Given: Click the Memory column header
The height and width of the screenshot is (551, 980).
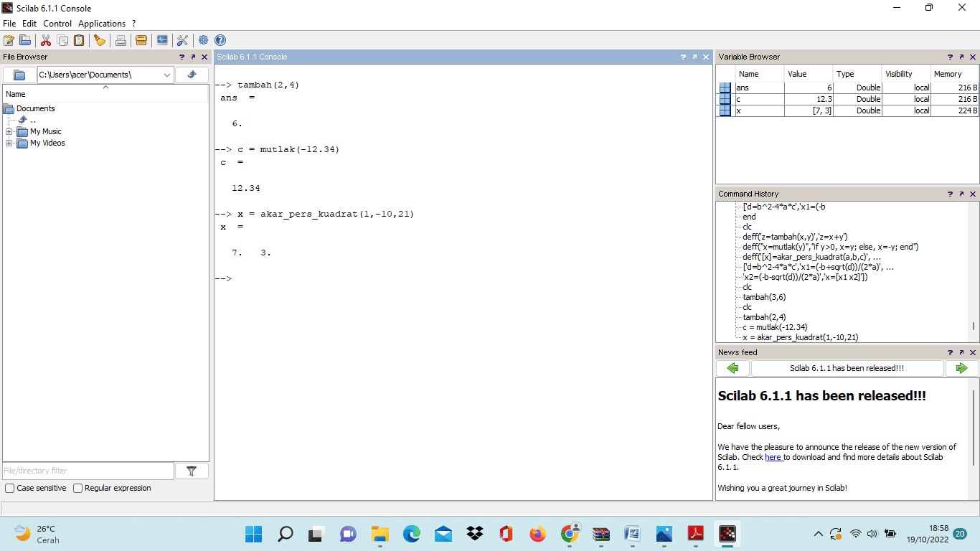Looking at the screenshot, I should (955, 74).
